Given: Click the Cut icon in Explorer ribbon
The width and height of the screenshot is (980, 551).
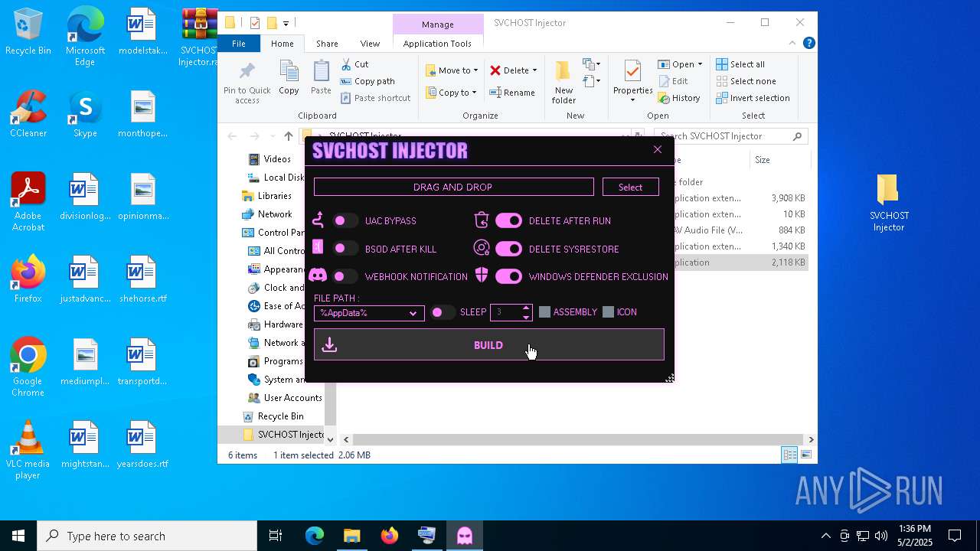Looking at the screenshot, I should 346,64.
